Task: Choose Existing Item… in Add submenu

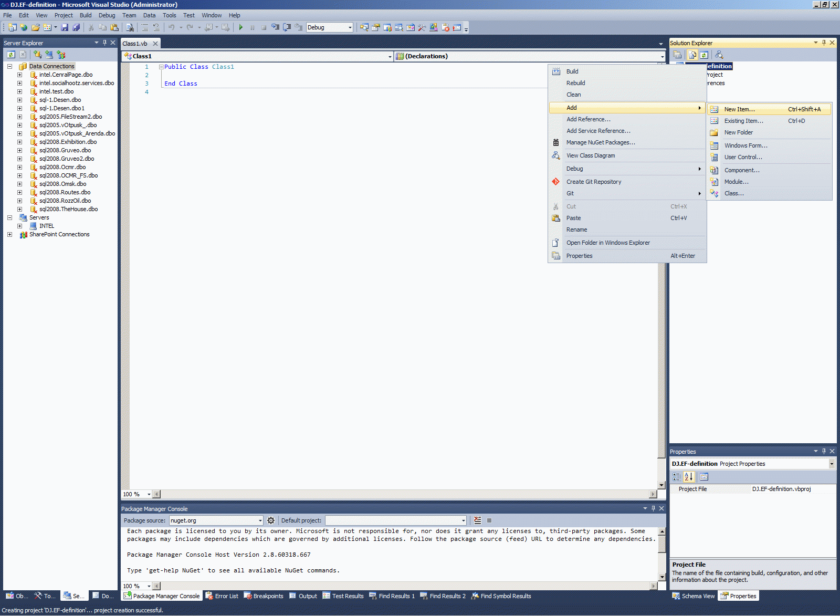Action: (770, 121)
